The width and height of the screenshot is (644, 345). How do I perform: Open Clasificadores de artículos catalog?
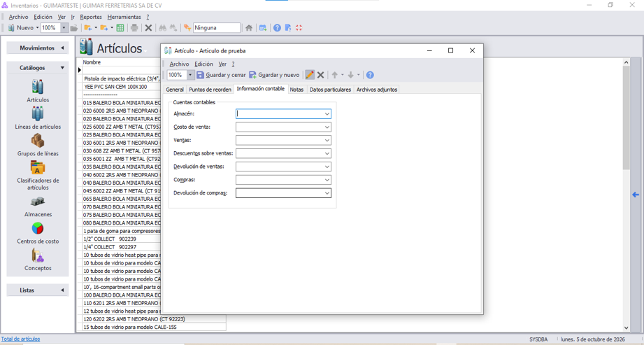coord(38,175)
